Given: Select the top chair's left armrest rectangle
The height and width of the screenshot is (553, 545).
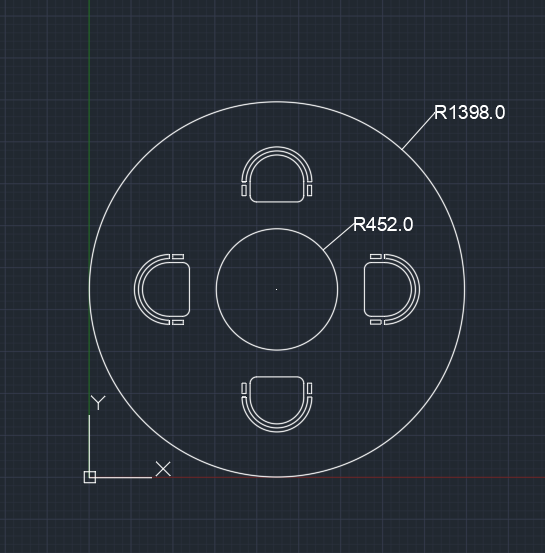Looking at the screenshot, I should 244,190.
